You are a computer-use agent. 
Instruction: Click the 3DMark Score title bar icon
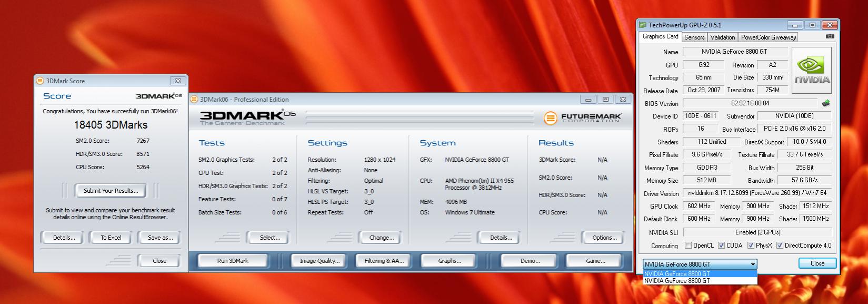40,81
